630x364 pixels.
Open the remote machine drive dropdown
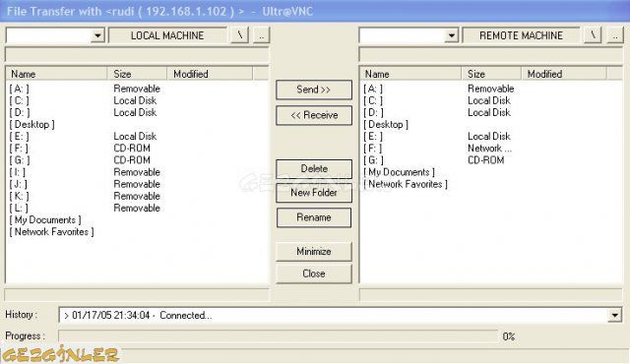tap(451, 35)
